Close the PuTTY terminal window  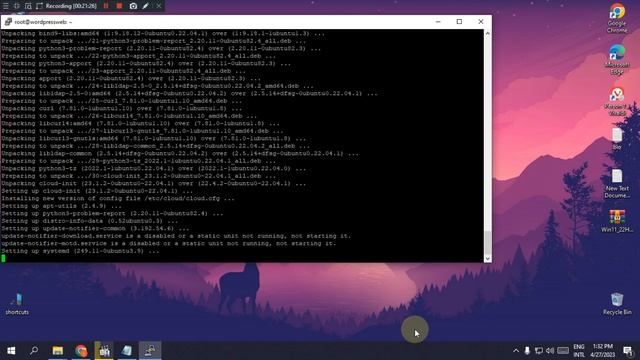[480, 22]
